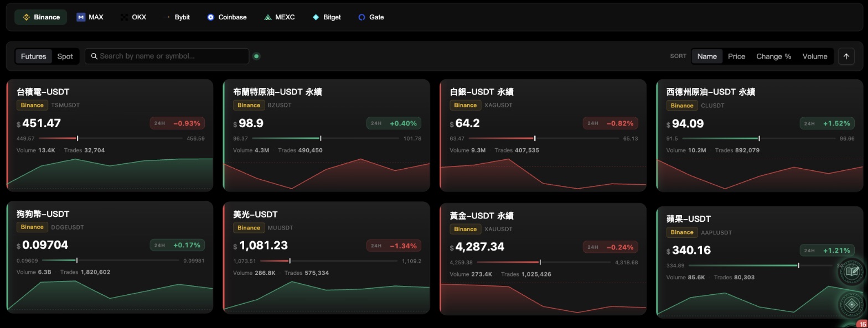Open the MEXC exchange tab
The image size is (868, 328).
(280, 17)
